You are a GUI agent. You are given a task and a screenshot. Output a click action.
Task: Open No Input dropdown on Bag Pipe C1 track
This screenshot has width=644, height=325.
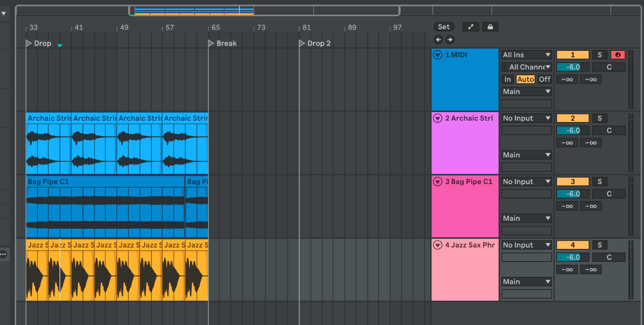(x=527, y=182)
